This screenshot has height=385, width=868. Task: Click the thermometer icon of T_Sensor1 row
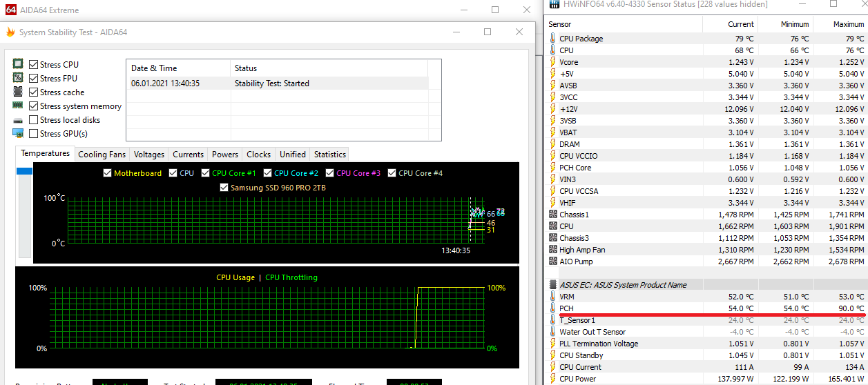[x=552, y=320]
